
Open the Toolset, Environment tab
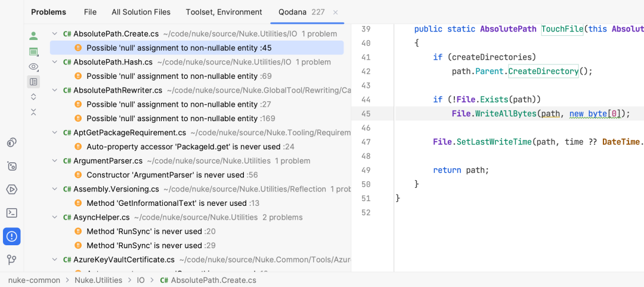click(224, 13)
